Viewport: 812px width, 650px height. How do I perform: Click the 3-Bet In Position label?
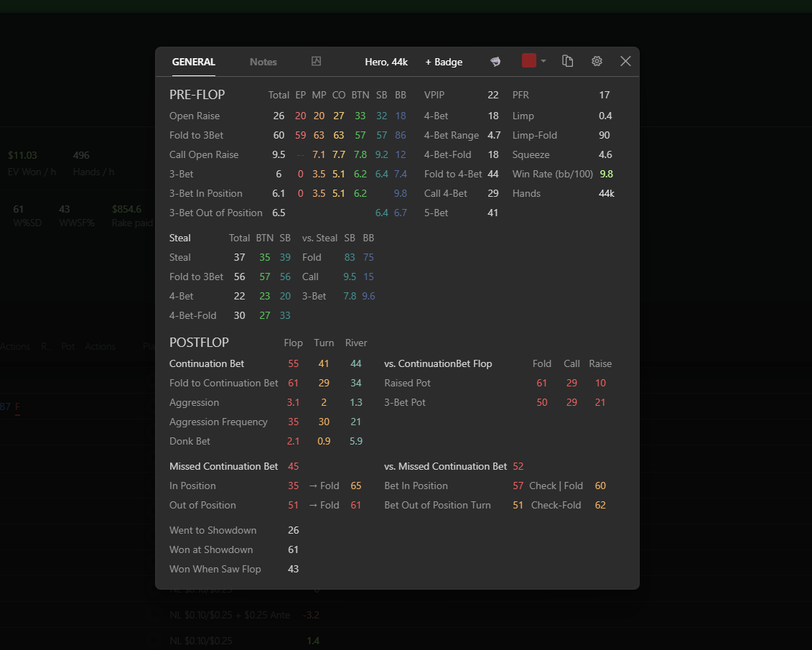[x=205, y=194]
